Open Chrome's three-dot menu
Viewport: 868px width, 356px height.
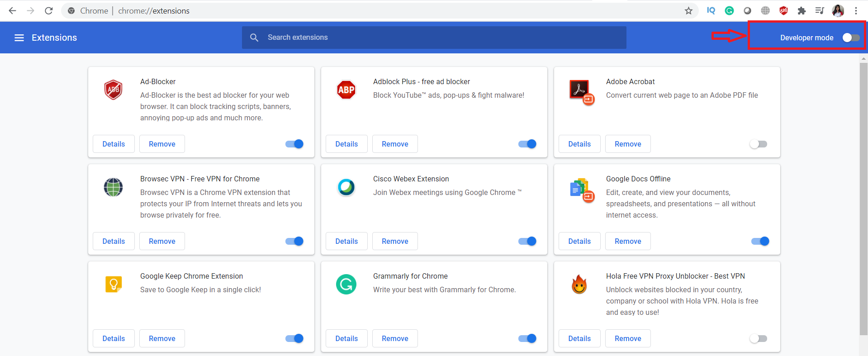tap(856, 10)
